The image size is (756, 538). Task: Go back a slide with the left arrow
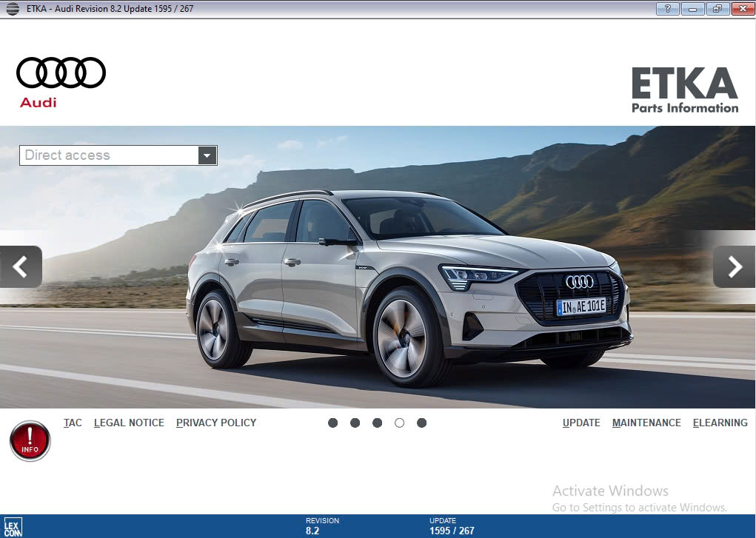click(21, 266)
